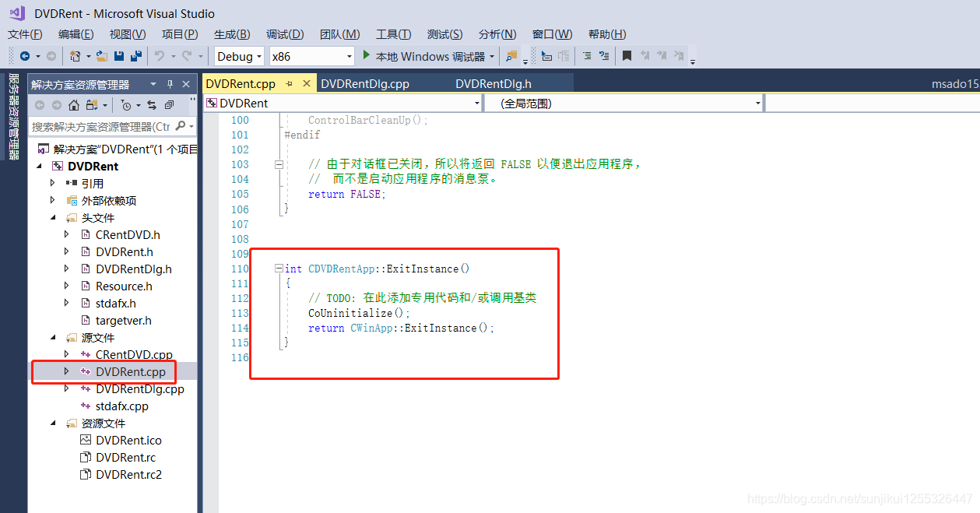
Task: Open the 编辑(E) menu
Action: point(76,34)
